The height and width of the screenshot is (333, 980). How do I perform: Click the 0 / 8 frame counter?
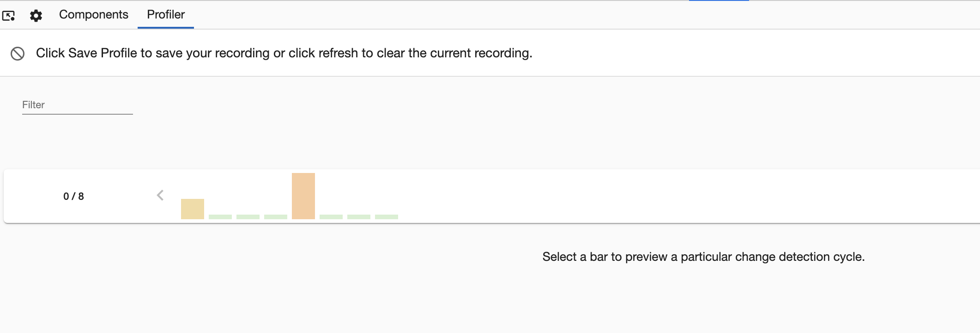73,195
